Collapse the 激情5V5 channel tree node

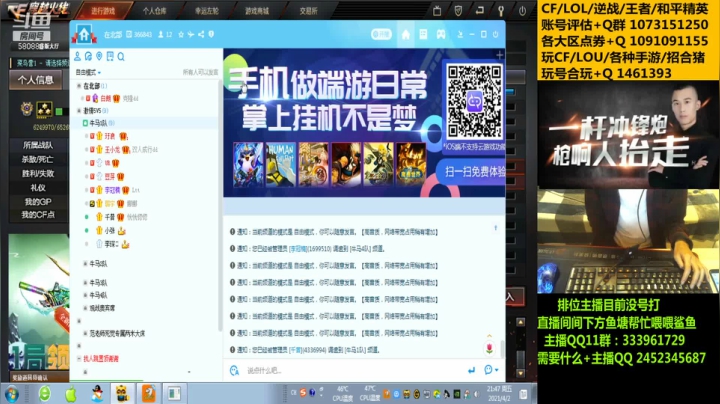79,111
